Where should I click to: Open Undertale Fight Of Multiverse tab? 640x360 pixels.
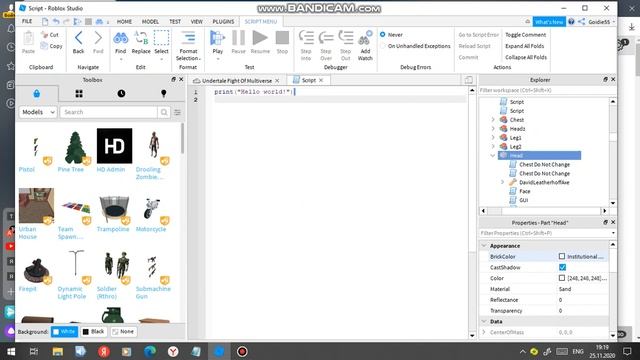[x=237, y=81]
